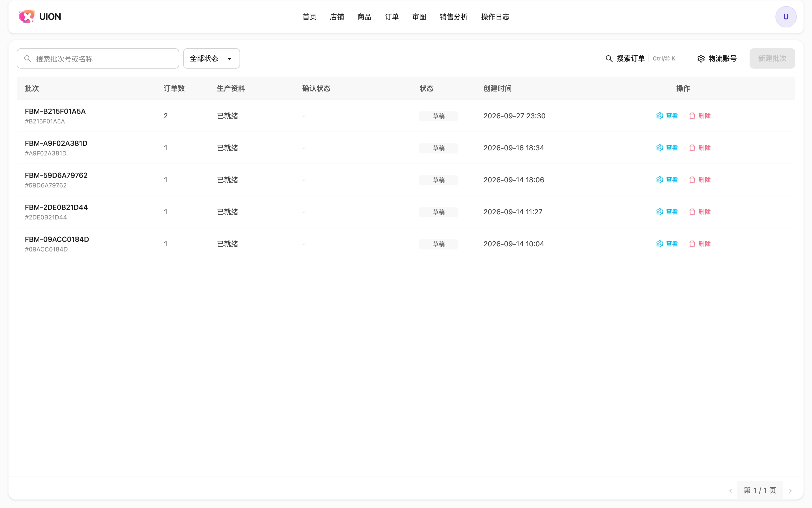The width and height of the screenshot is (812, 508).
Task: Focus the 搜索批次号或名称 search field
Action: click(x=98, y=58)
